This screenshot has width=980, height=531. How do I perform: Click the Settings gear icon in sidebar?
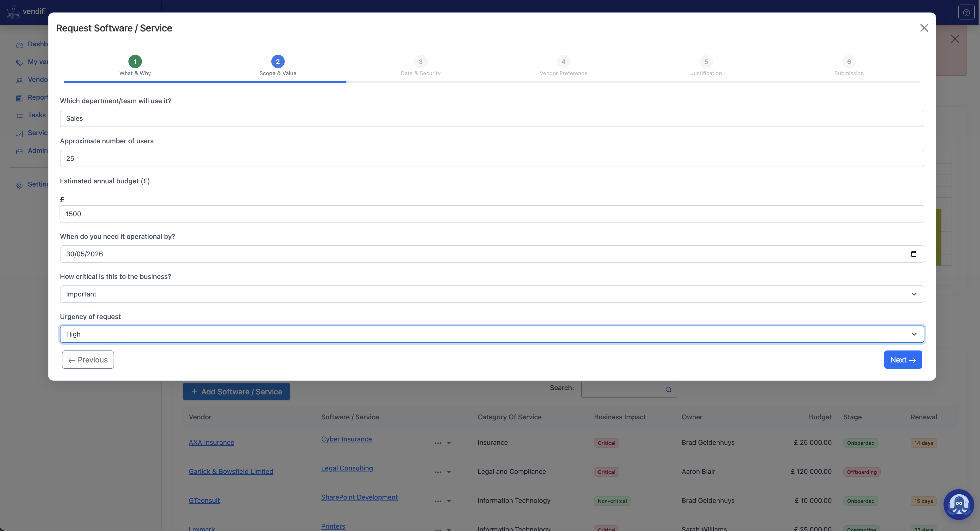click(20, 185)
